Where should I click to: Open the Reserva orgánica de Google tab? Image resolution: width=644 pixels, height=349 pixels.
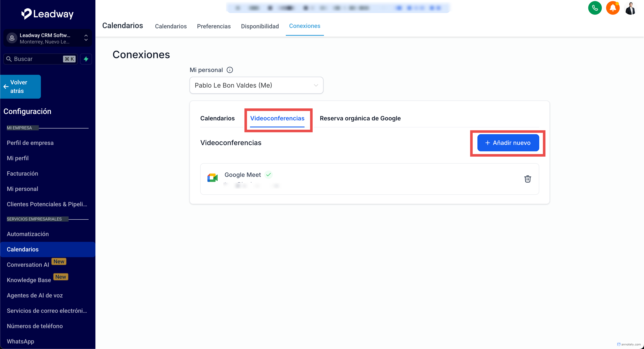coord(360,118)
